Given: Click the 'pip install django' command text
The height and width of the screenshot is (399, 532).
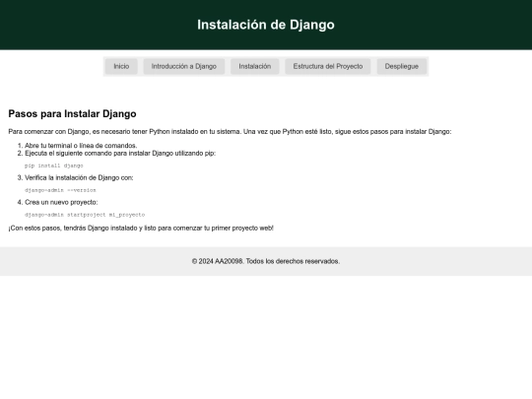Looking at the screenshot, I should [54, 166].
